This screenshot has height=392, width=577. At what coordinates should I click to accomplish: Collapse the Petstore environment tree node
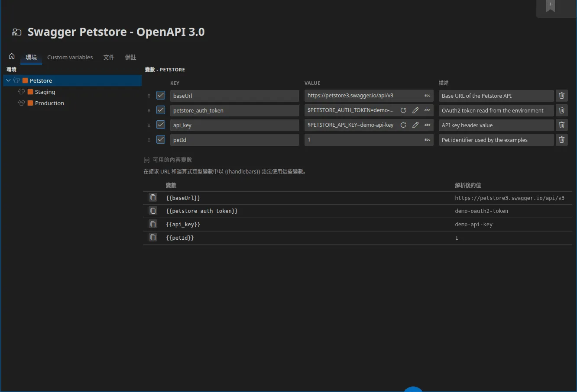[x=8, y=80]
